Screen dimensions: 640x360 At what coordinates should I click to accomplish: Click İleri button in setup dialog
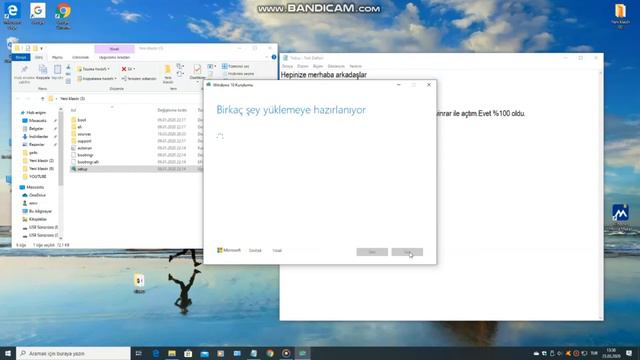pos(407,252)
